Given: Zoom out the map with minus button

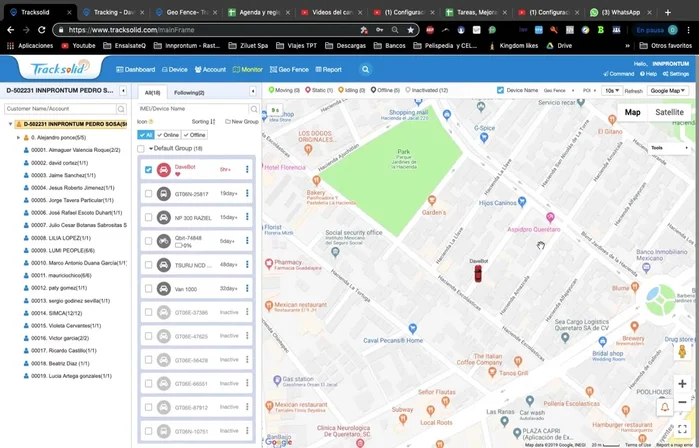Looking at the screenshot, I should (x=682, y=402).
